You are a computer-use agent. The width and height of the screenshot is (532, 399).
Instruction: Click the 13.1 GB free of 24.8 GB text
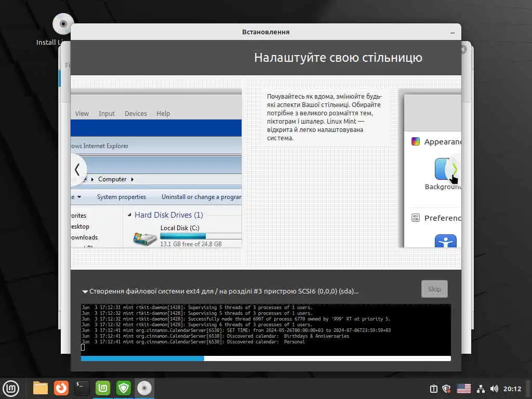[x=191, y=244]
